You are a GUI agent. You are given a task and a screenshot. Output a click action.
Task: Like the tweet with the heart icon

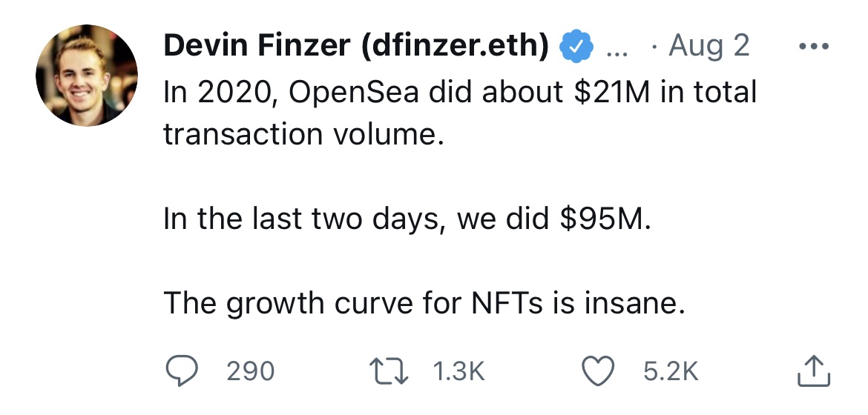(598, 371)
